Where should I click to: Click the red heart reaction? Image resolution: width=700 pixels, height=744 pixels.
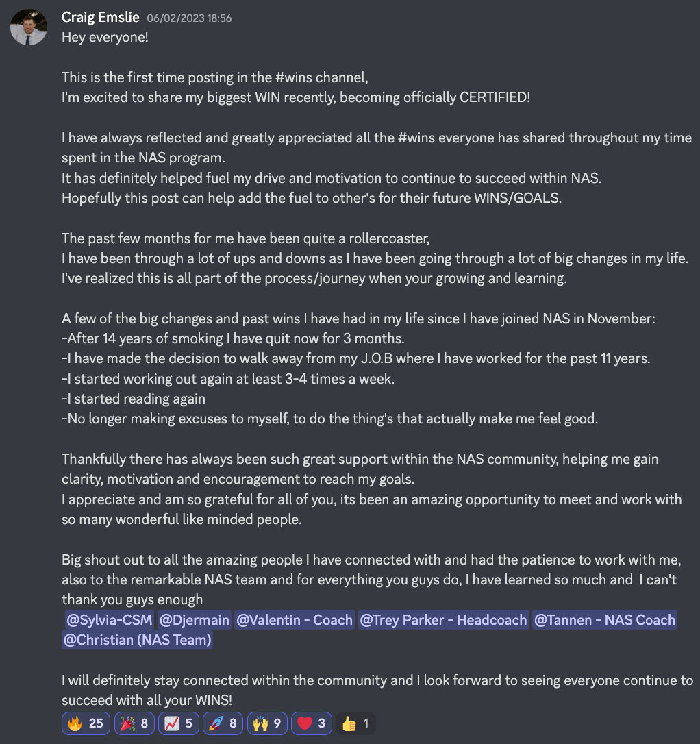[312, 723]
